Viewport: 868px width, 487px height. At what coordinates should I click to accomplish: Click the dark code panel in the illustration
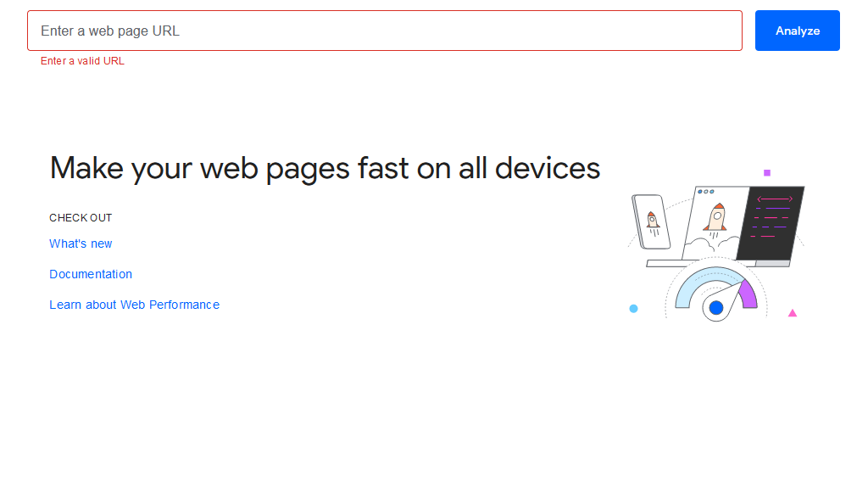pos(771,223)
